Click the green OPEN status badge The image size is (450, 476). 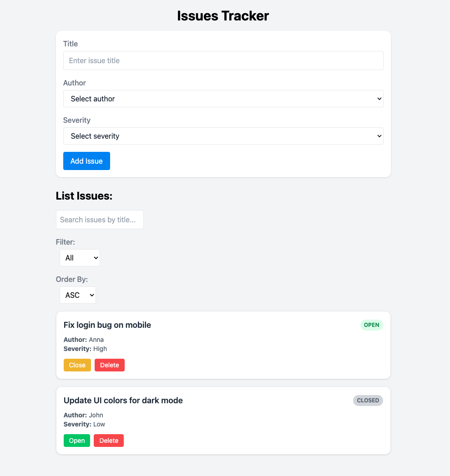pos(372,325)
